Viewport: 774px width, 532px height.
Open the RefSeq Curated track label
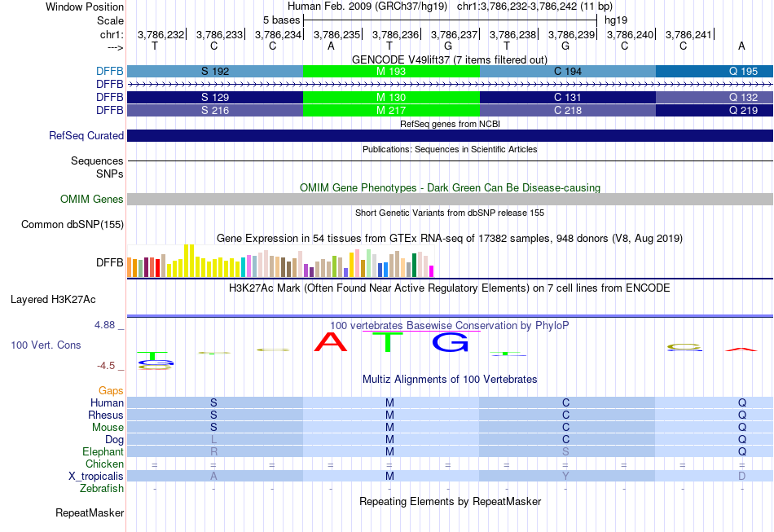tap(86, 136)
